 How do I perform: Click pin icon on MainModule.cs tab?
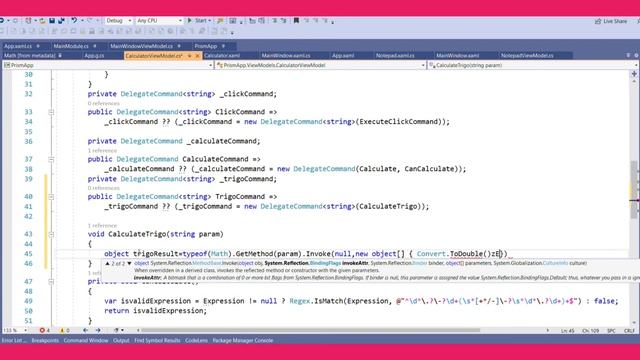click(x=95, y=46)
